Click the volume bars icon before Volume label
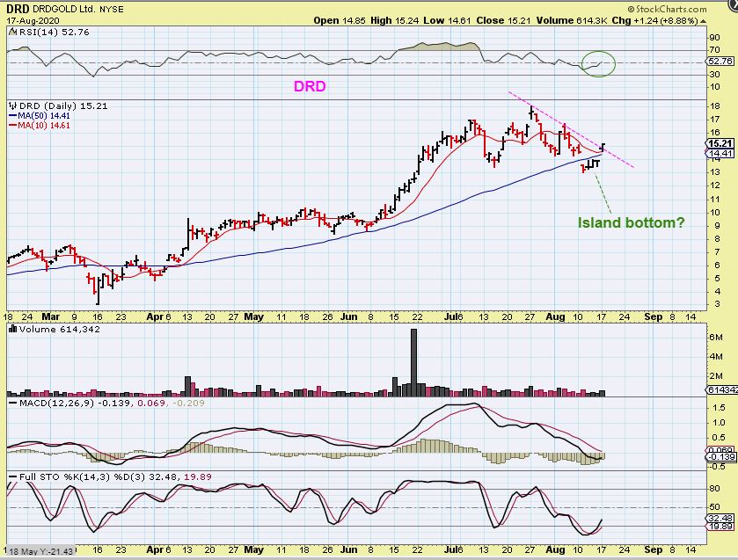 tap(12, 329)
